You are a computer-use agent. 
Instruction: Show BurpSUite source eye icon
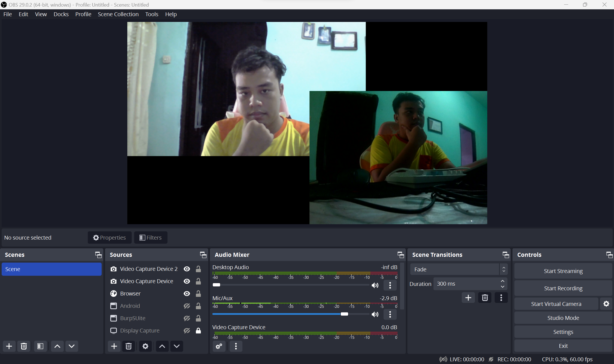[187, 318]
